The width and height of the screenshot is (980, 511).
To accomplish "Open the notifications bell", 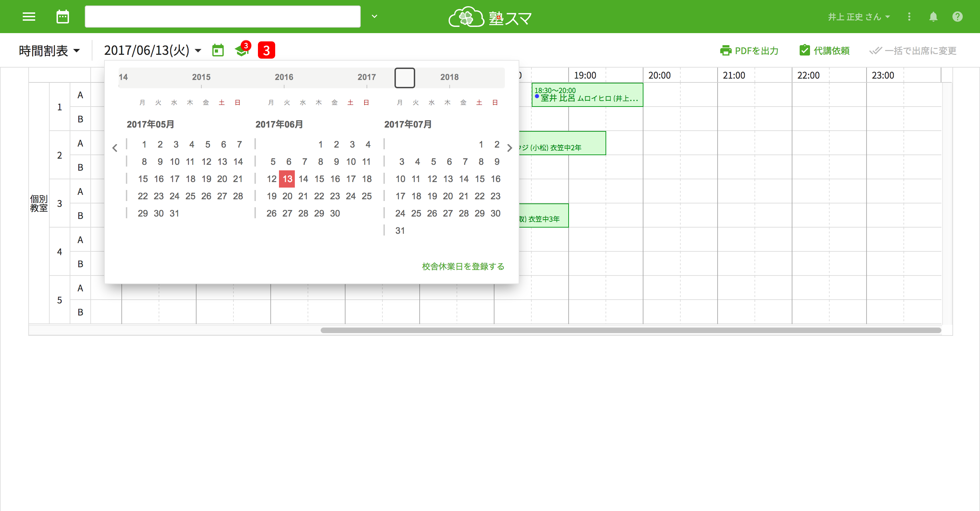I will click(933, 17).
